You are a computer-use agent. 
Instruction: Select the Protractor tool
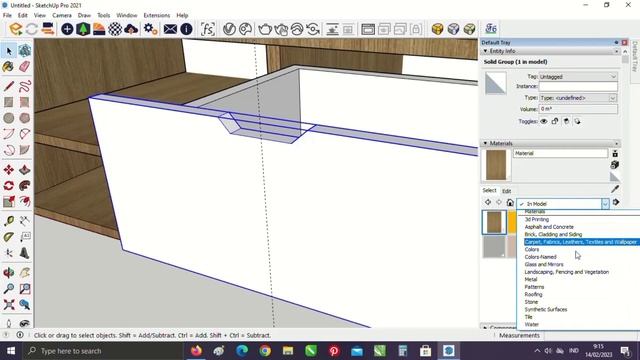click(9, 237)
